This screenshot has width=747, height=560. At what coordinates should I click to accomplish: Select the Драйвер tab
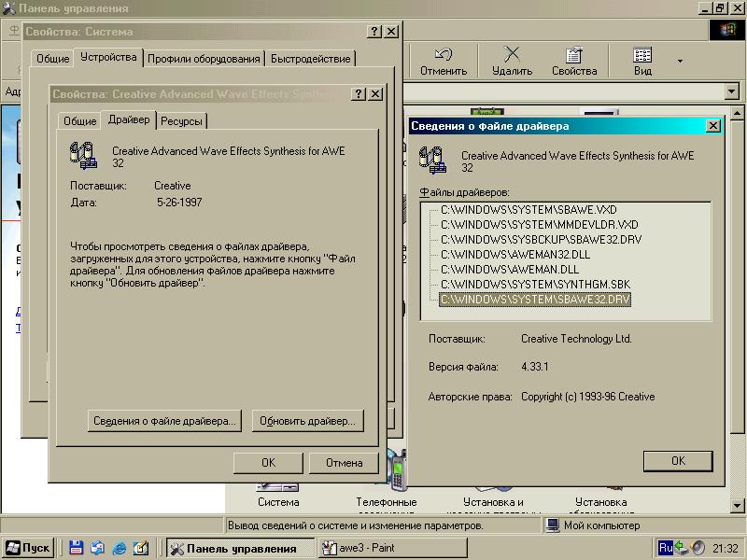(x=129, y=119)
